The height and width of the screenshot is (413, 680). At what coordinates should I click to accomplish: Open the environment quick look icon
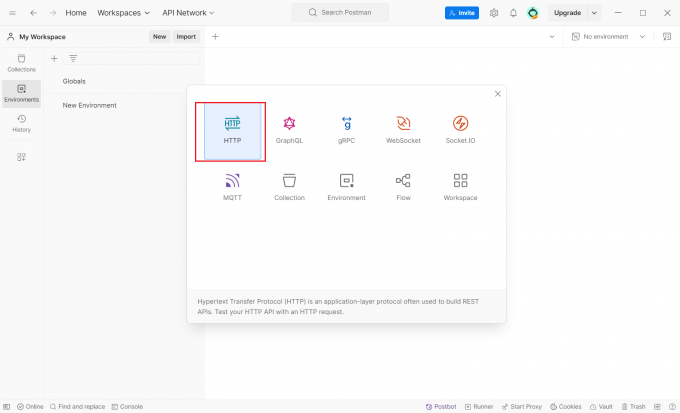(667, 36)
